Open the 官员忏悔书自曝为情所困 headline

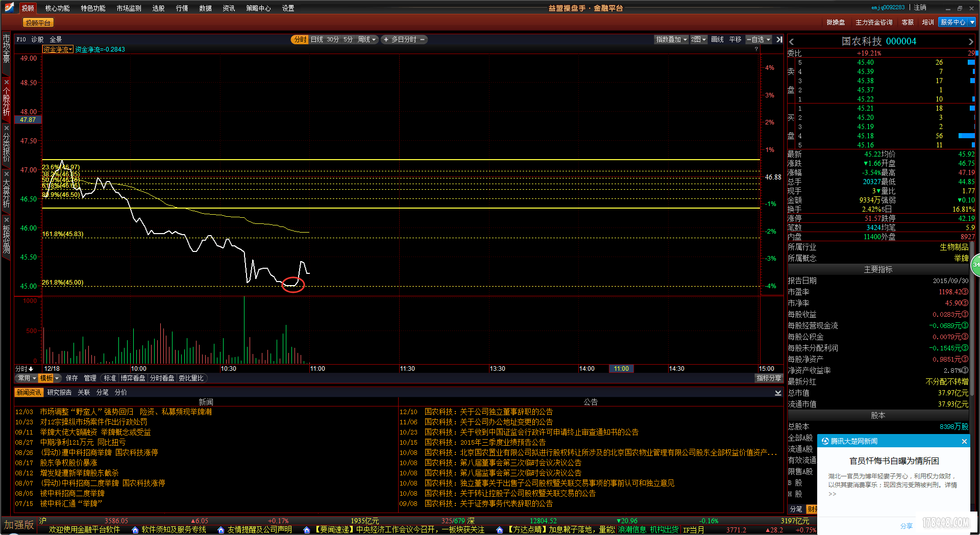tap(894, 461)
